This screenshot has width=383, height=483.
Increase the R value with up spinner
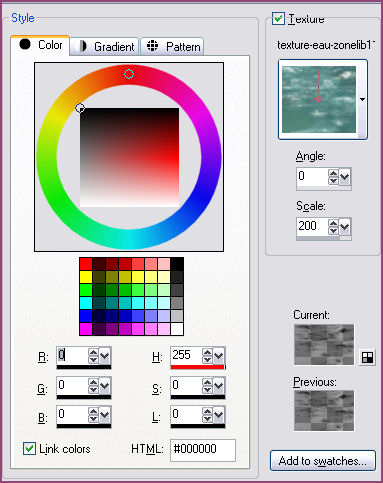coord(93,352)
